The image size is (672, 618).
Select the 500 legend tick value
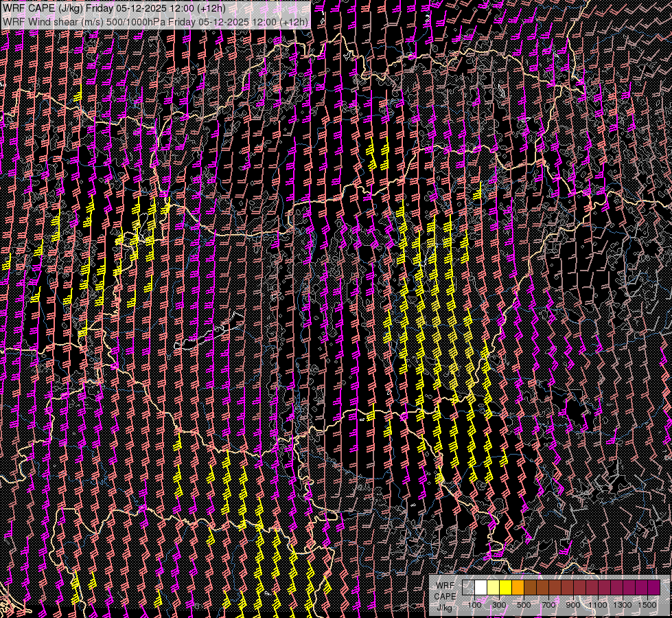point(524,605)
